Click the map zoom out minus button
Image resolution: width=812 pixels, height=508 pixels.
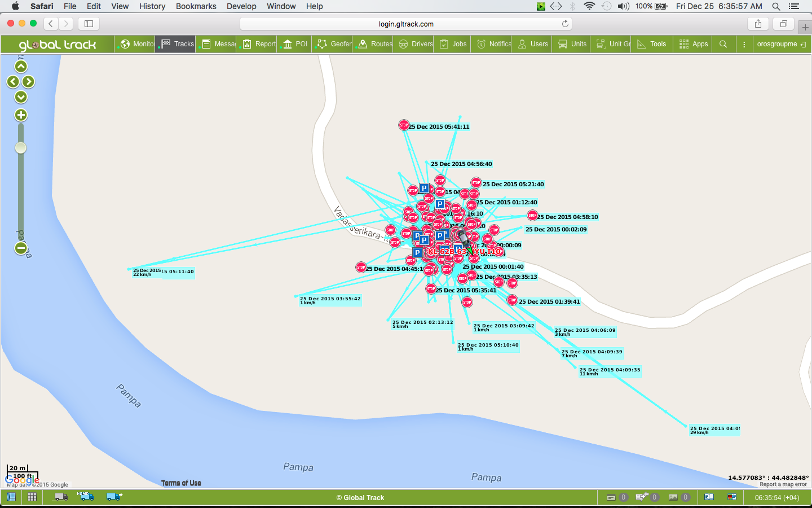point(21,248)
